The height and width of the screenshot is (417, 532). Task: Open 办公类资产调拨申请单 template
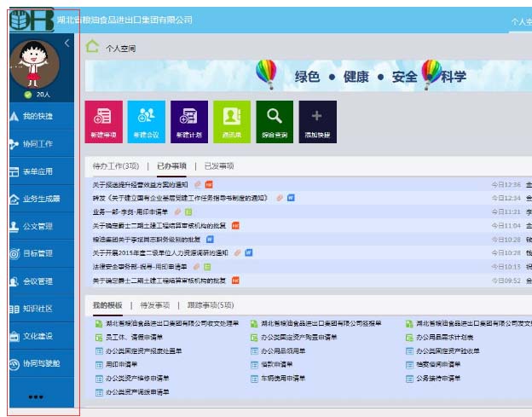point(137,392)
